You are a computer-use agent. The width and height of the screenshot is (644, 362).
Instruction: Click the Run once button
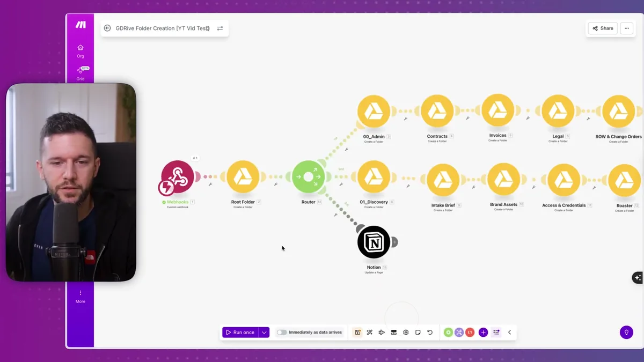click(240, 332)
